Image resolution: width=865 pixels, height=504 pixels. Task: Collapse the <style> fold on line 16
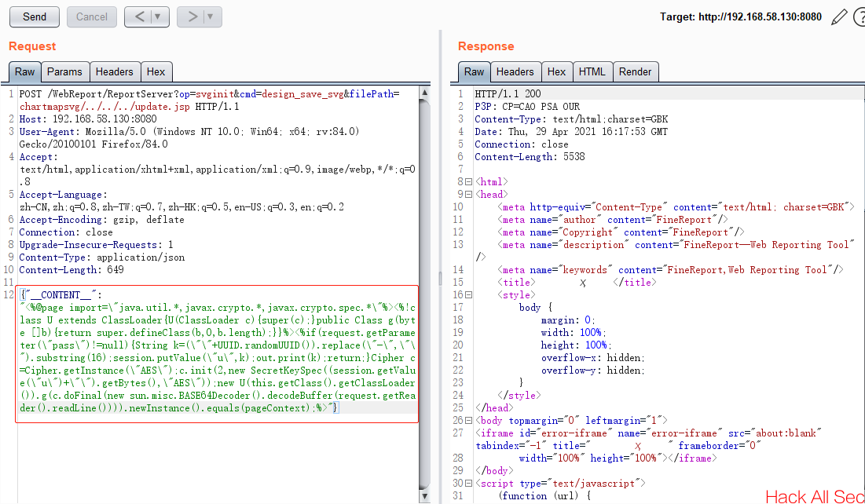[469, 295]
